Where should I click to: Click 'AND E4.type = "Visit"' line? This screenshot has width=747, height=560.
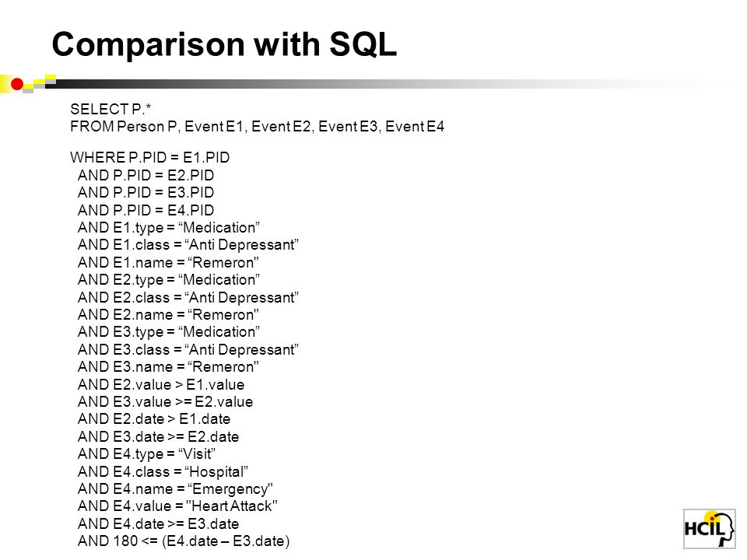147,453
